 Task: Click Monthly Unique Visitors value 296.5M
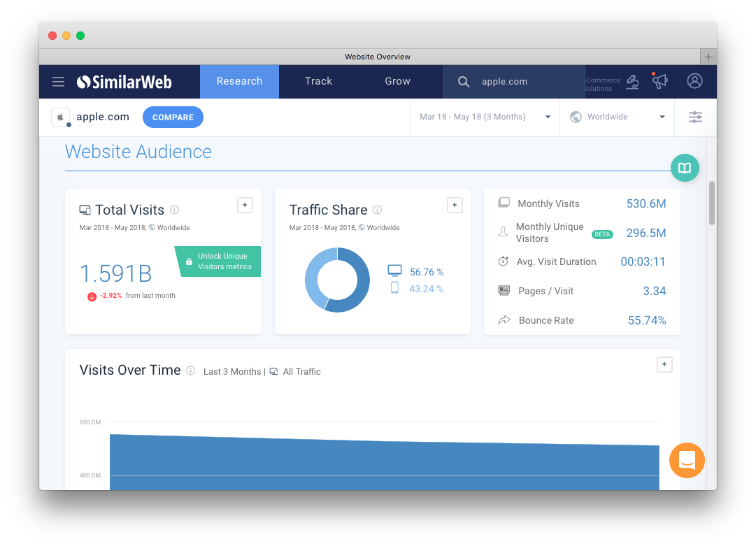[646, 234]
